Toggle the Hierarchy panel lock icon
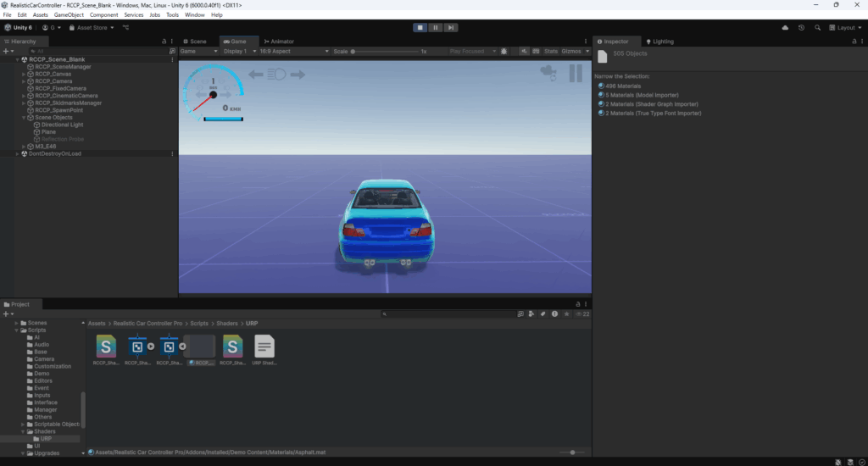 pos(164,42)
